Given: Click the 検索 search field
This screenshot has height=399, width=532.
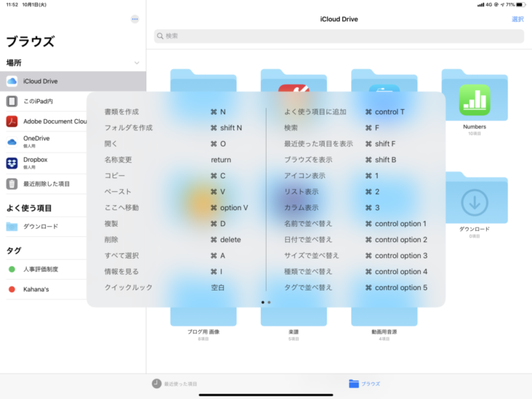Looking at the screenshot, I should 339,36.
